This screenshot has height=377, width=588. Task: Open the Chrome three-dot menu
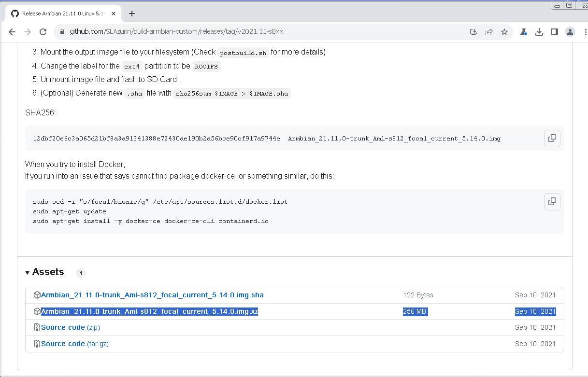coord(585,32)
